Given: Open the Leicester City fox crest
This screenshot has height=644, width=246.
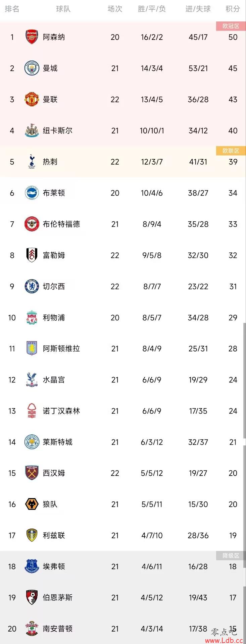Looking at the screenshot, I should point(32,442).
